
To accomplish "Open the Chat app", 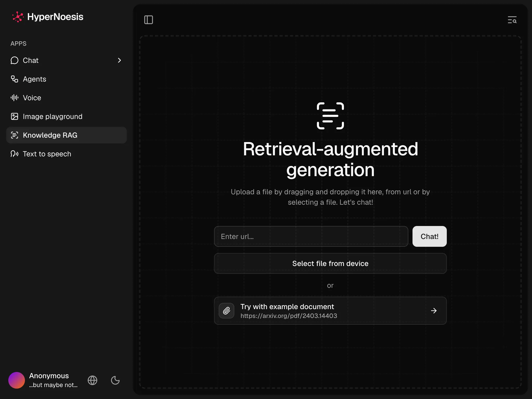I will click(66, 60).
